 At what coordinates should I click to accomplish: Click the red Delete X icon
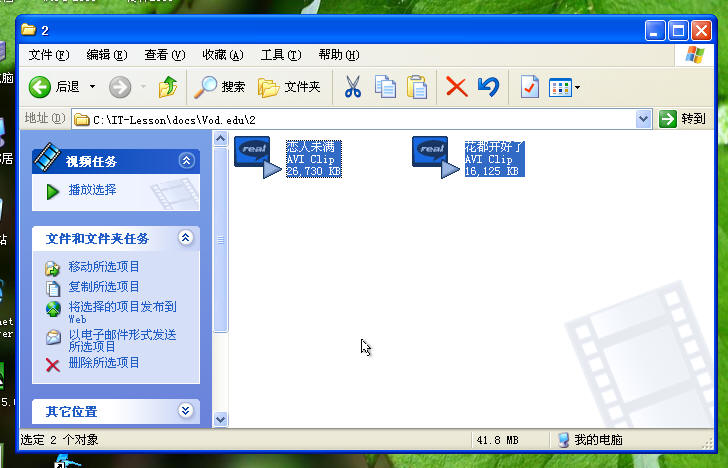456,88
